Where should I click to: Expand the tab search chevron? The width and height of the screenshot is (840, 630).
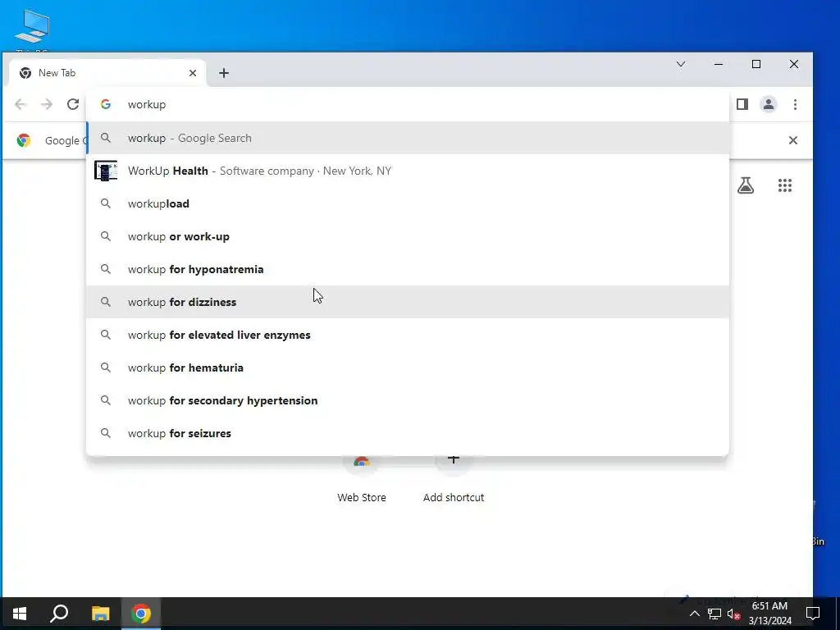[681, 64]
